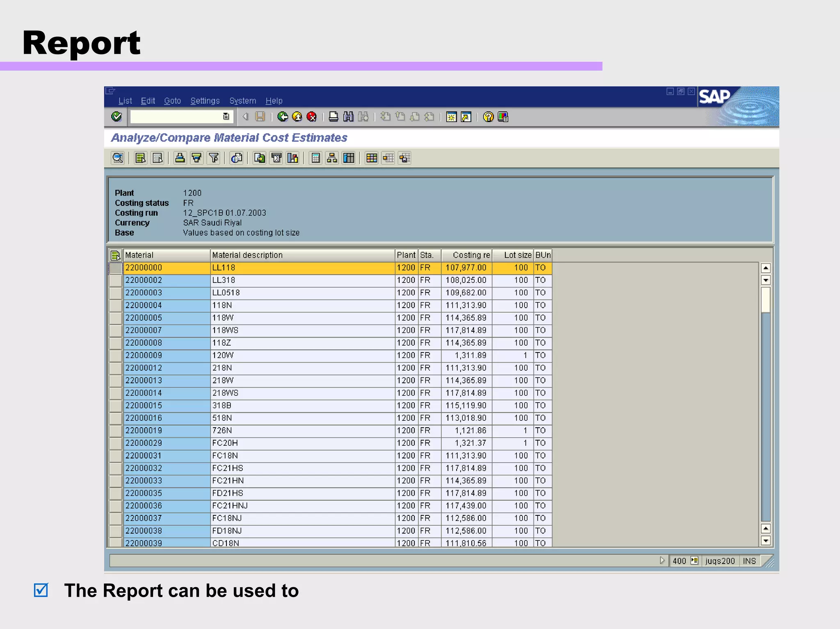Viewport: 840px width, 629px height.
Task: Click the Details magnifier icon
Action: [x=118, y=158]
